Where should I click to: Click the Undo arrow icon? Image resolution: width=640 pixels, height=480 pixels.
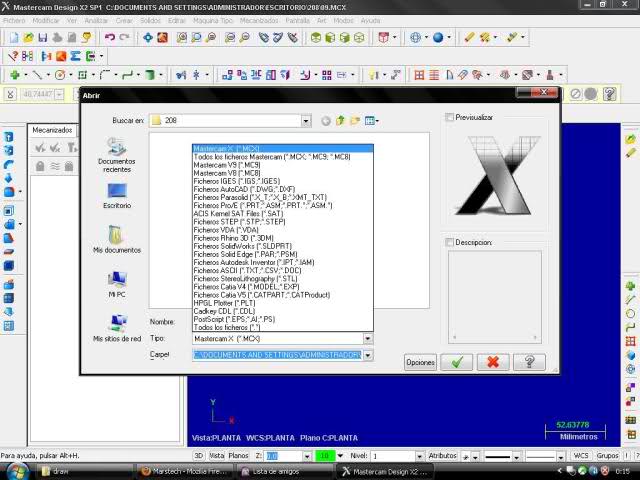pyautogui.click(x=109, y=38)
